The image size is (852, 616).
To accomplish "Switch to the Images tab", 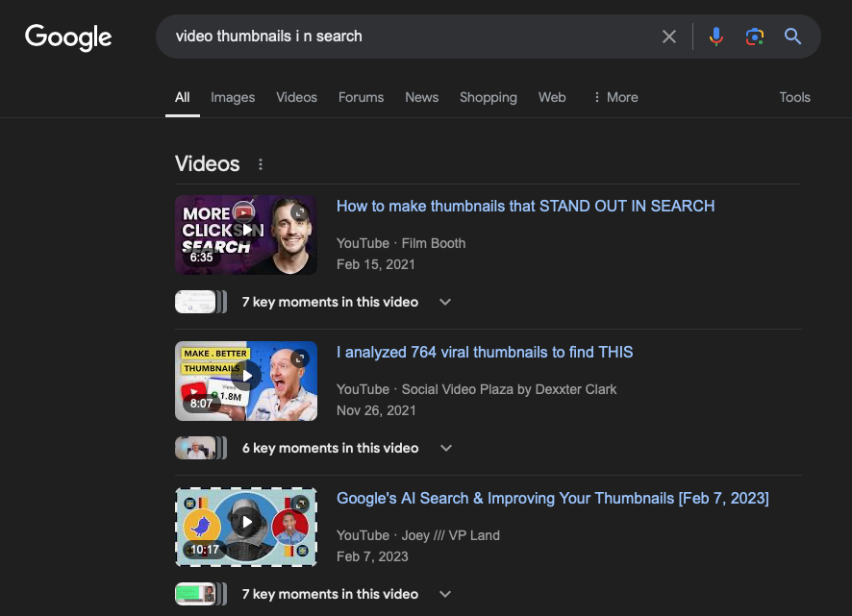I will [233, 97].
